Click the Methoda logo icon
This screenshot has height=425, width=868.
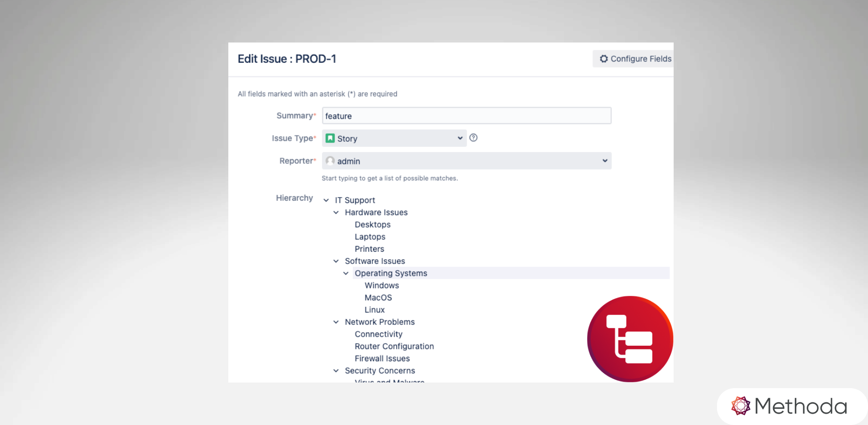click(741, 406)
